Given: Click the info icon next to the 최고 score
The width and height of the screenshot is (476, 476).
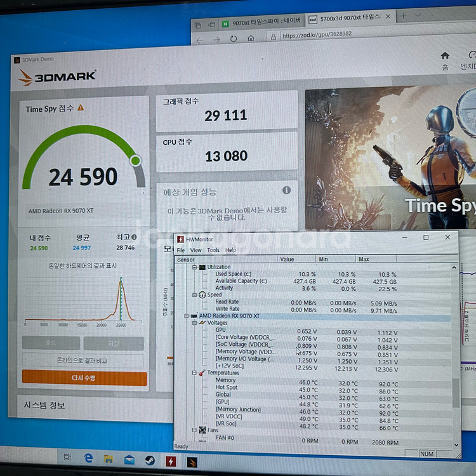Looking at the screenshot, I should click(134, 237).
